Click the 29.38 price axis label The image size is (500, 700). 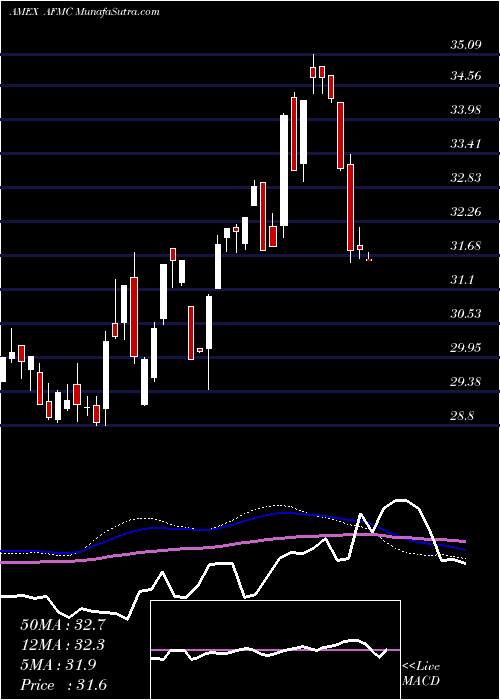(465, 381)
